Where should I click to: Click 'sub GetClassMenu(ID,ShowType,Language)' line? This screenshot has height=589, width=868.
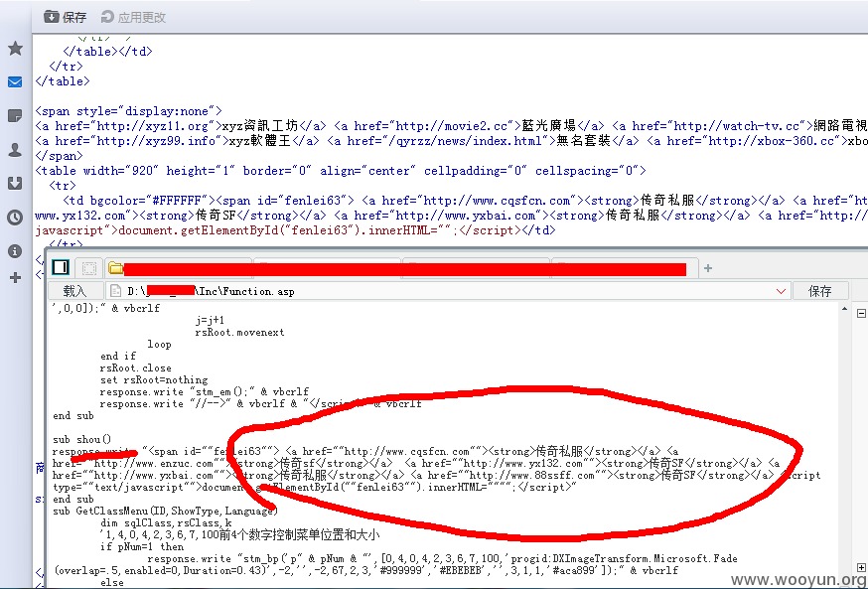tap(166, 511)
